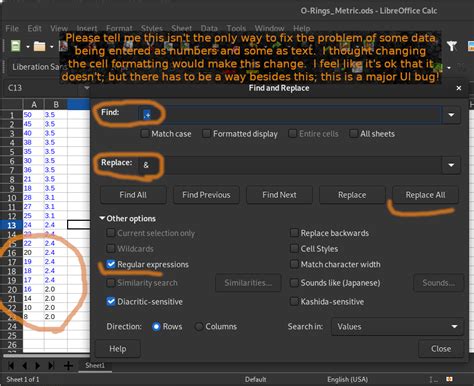Click cell A1 containing 50
This screenshot has height=386, width=474.
33,115
